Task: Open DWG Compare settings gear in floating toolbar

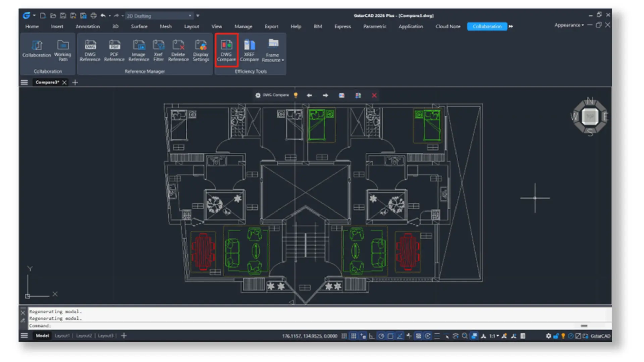Action: pyautogui.click(x=258, y=95)
